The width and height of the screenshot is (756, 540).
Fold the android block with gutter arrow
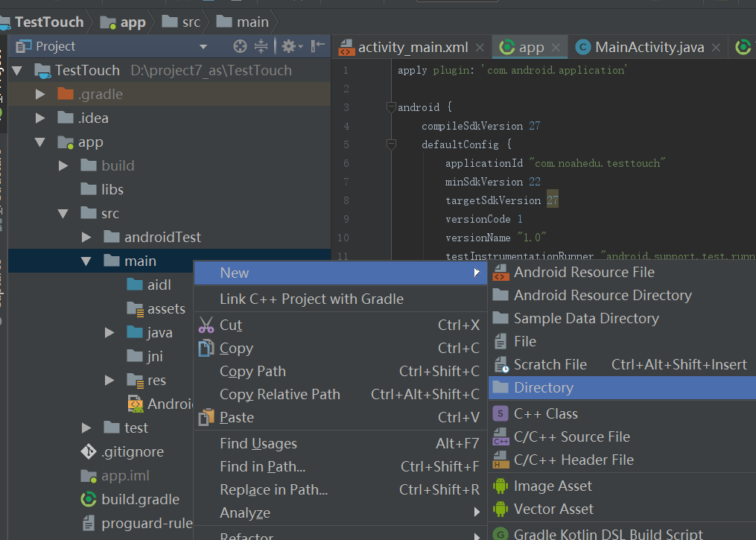click(390, 107)
